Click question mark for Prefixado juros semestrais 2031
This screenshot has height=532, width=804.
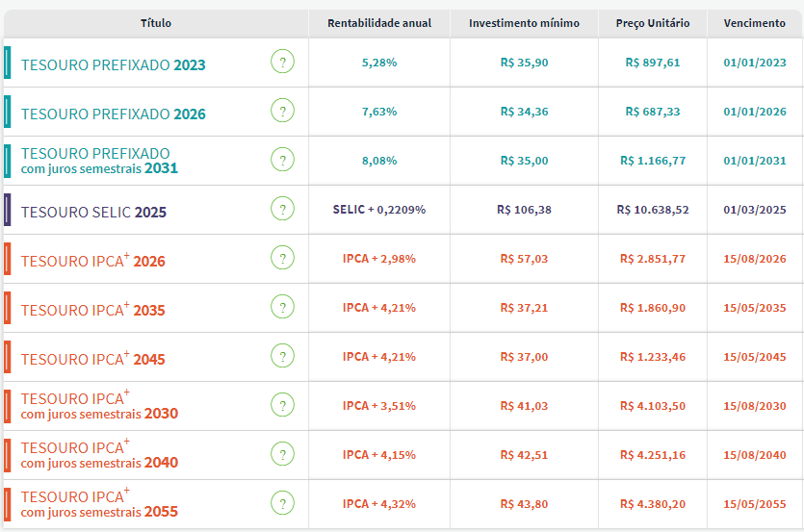282,161
